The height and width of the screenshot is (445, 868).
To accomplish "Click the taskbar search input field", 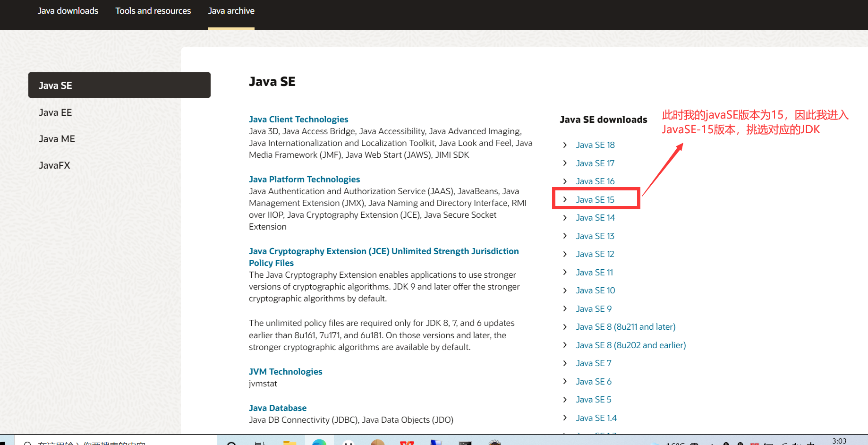I will click(x=94, y=443).
